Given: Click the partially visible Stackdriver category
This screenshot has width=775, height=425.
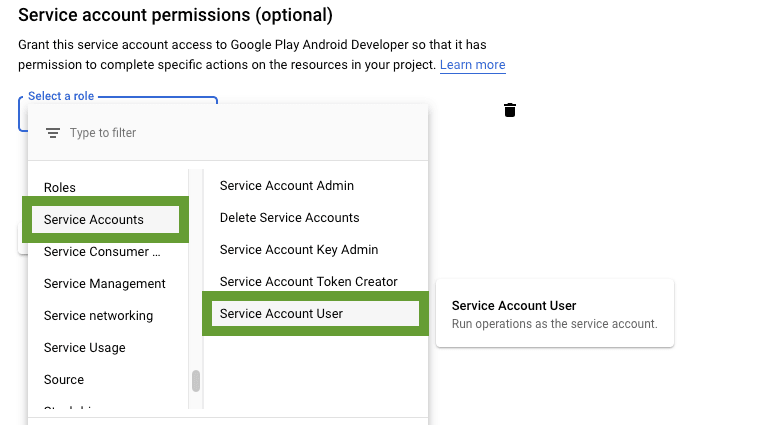Looking at the screenshot, I should coord(70,409).
